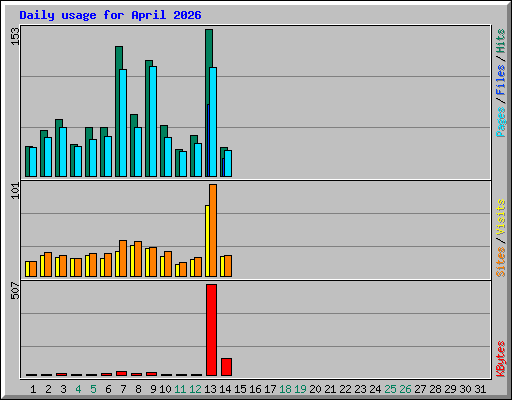Viewport: 512px width, 400px height.
Task: Click the orange Sites bar for day 2
Action: coord(48,264)
